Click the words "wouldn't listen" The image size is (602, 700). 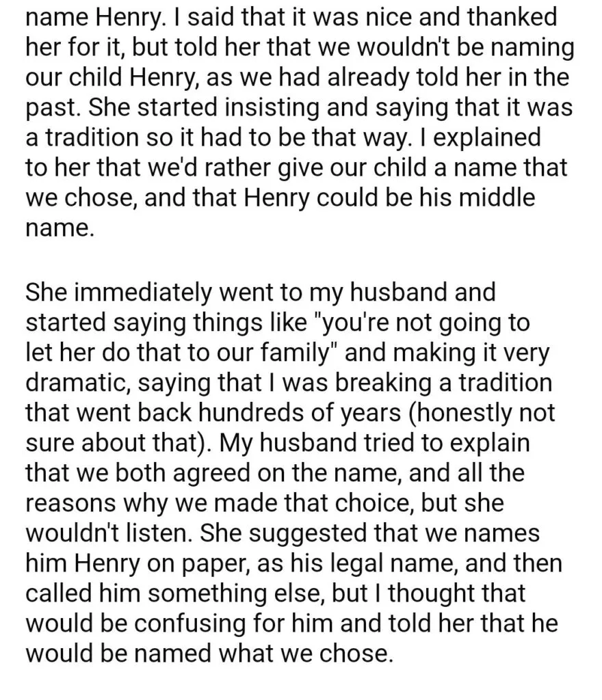point(109,533)
